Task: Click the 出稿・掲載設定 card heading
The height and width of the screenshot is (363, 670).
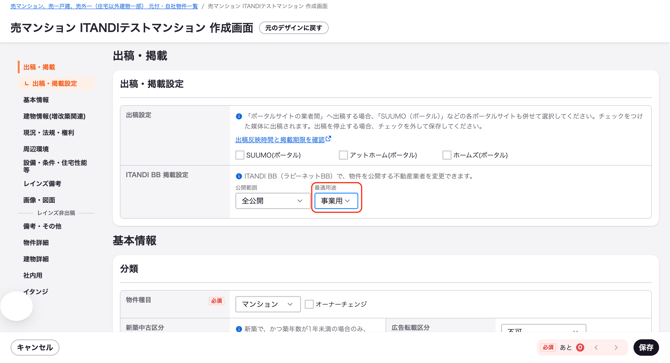Action: click(x=152, y=84)
